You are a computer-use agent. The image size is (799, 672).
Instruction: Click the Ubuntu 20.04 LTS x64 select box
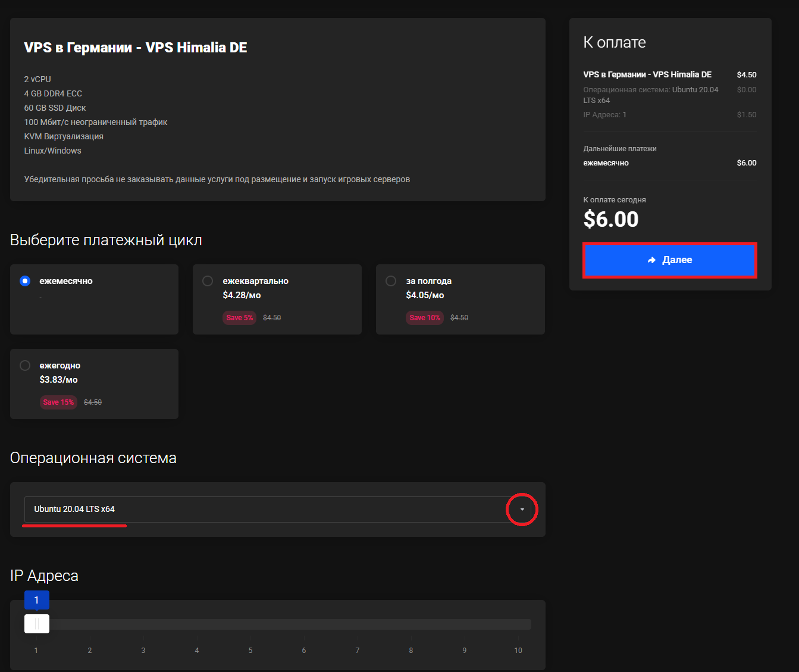point(277,510)
